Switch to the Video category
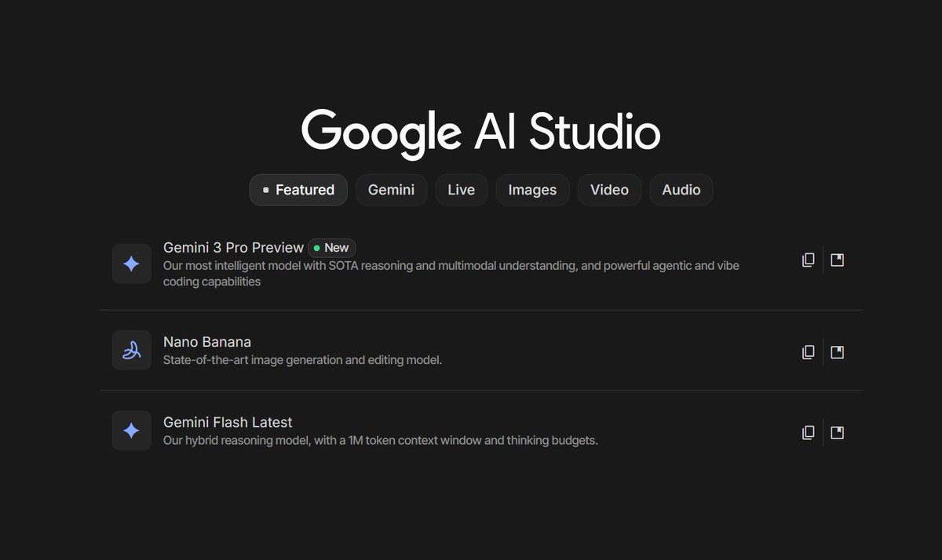Viewport: 942px width, 560px height. [x=609, y=190]
